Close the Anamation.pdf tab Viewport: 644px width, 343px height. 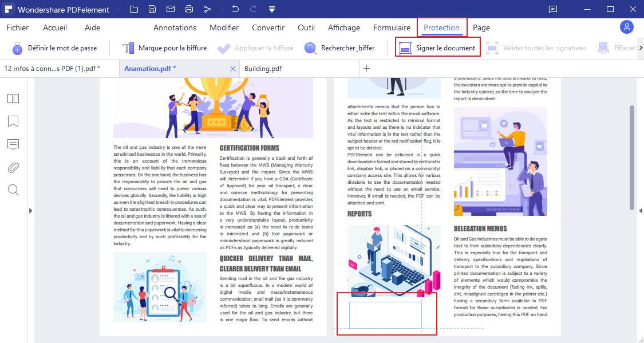233,69
